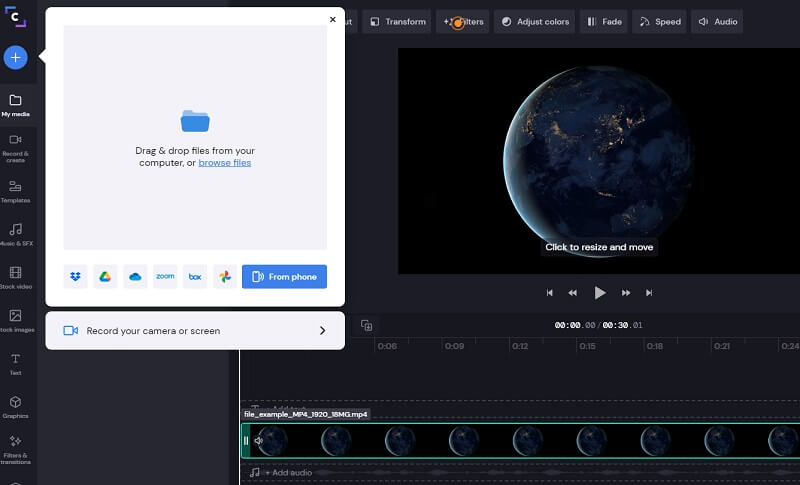This screenshot has height=485, width=800.
Task: Click the From phone button
Action: [x=284, y=276]
